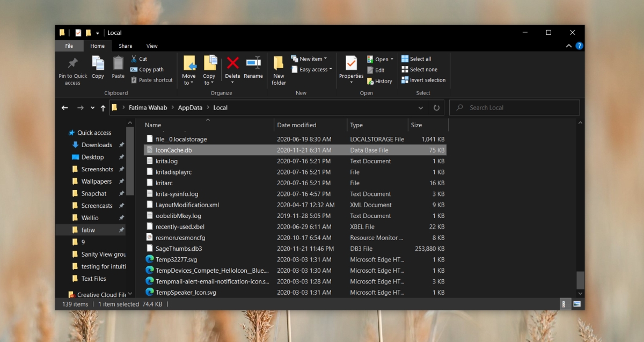The width and height of the screenshot is (644, 342).
Task: Click the New folder icon
Action: [x=279, y=63]
